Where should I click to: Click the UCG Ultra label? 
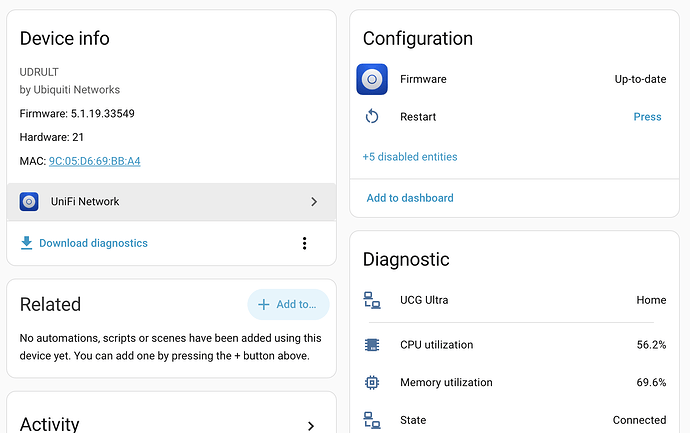(424, 300)
